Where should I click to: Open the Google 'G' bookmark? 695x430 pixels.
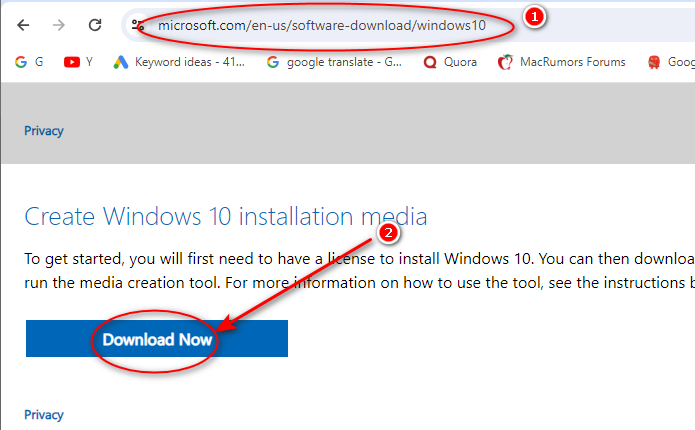point(29,62)
